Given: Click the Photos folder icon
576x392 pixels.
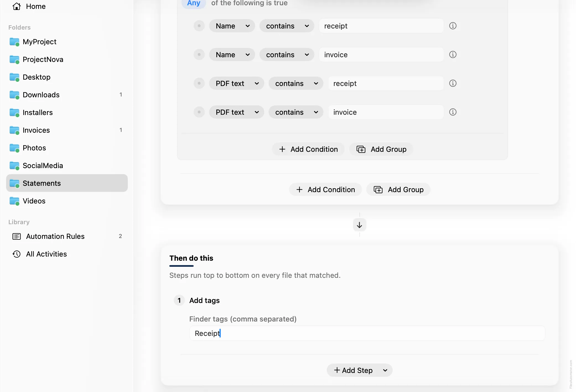Looking at the screenshot, I should pyautogui.click(x=14, y=148).
